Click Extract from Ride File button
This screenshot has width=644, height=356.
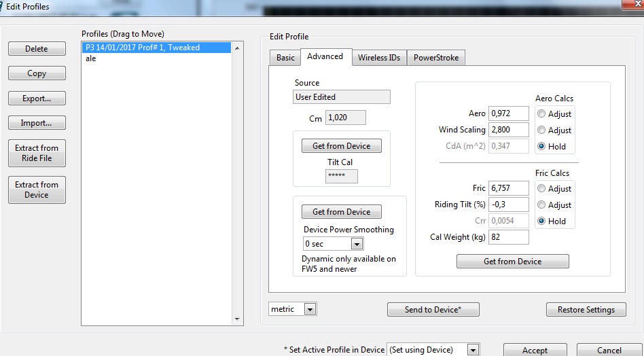[x=37, y=154]
